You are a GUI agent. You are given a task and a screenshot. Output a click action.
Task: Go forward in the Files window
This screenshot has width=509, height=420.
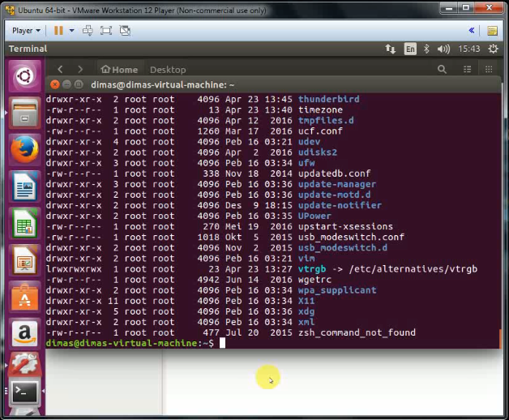click(x=80, y=69)
